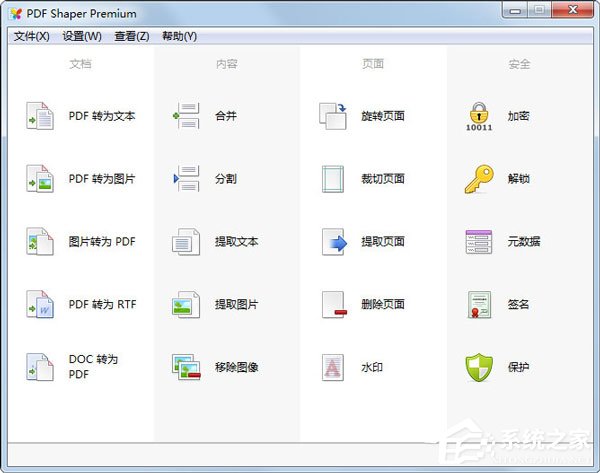Screen dimensions: 600x473
Task: Select the 分割 split icon
Action: [x=186, y=178]
